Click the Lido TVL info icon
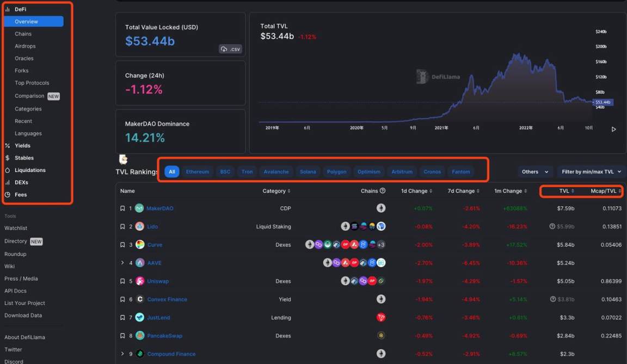 click(552, 226)
